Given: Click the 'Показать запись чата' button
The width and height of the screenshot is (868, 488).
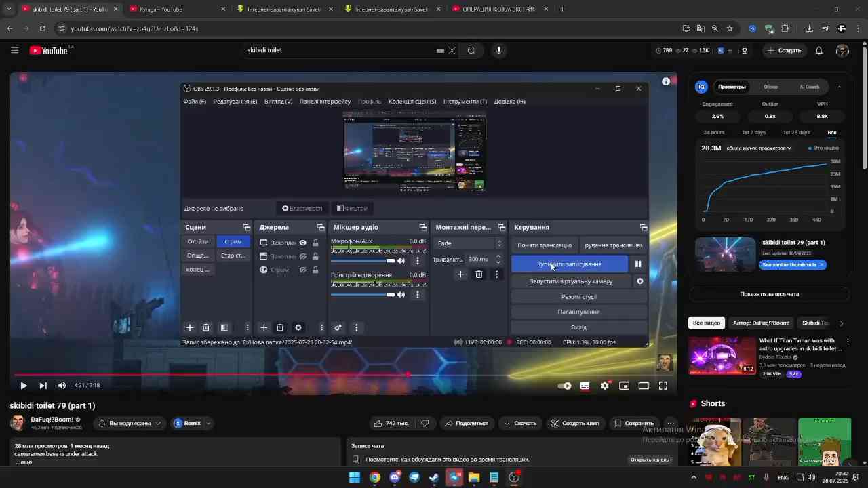Looking at the screenshot, I should click(x=769, y=293).
